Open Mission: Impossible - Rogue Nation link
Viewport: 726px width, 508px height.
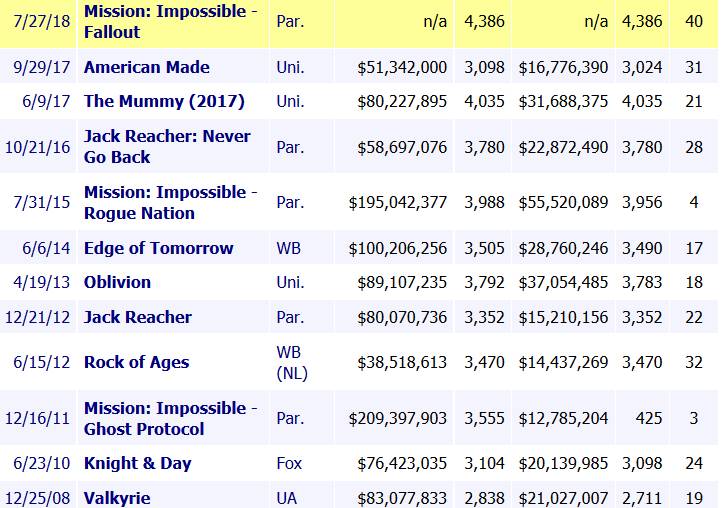[162, 202]
